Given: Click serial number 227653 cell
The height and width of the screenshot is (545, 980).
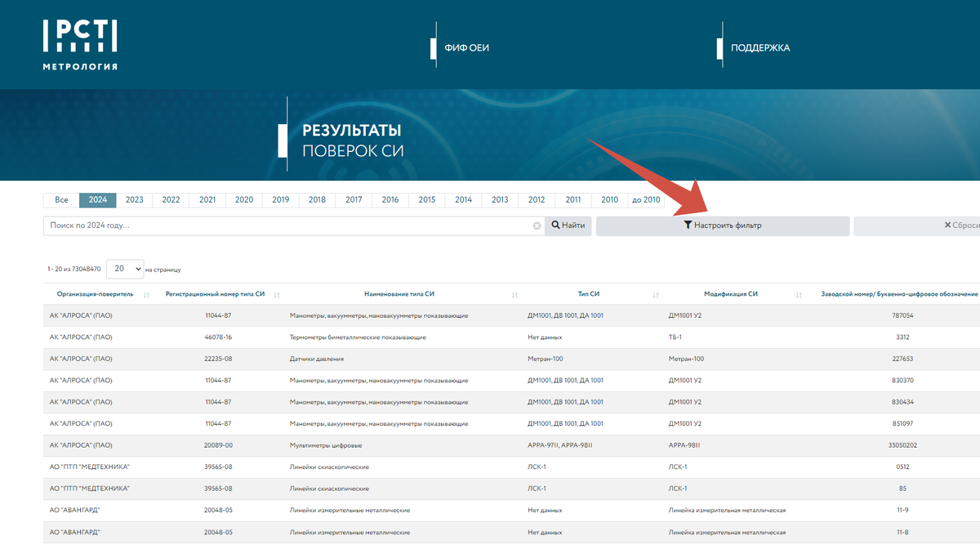Looking at the screenshot, I should coord(902,359).
